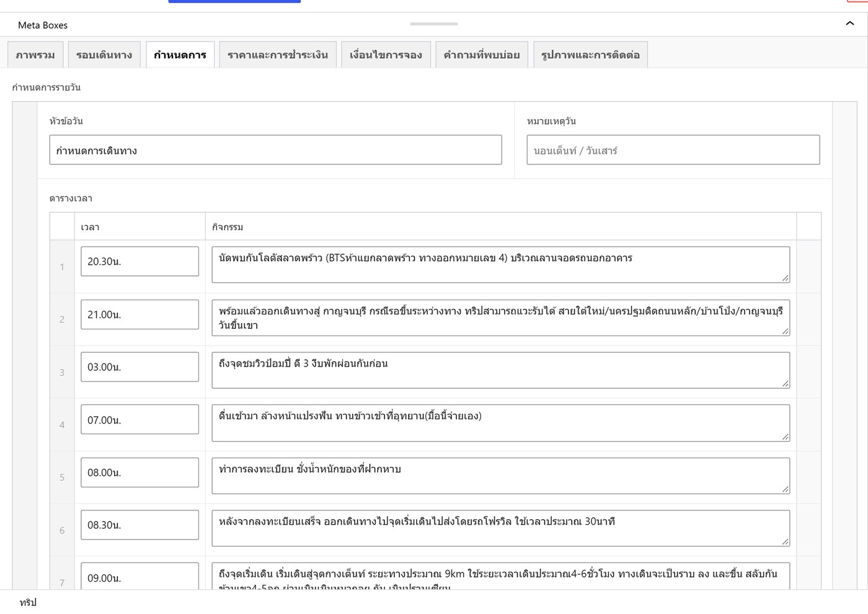
Task: Click the กำหนดการรายวัน section label
Action: (x=46, y=87)
